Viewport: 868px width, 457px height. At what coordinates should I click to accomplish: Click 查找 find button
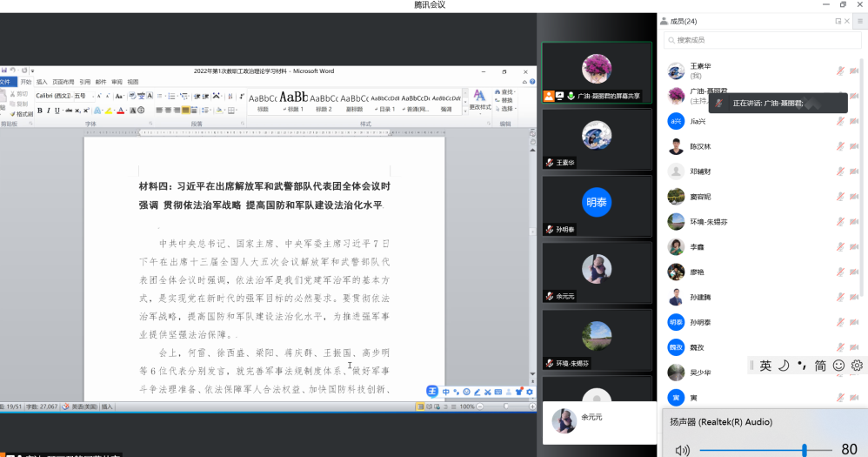(x=504, y=92)
